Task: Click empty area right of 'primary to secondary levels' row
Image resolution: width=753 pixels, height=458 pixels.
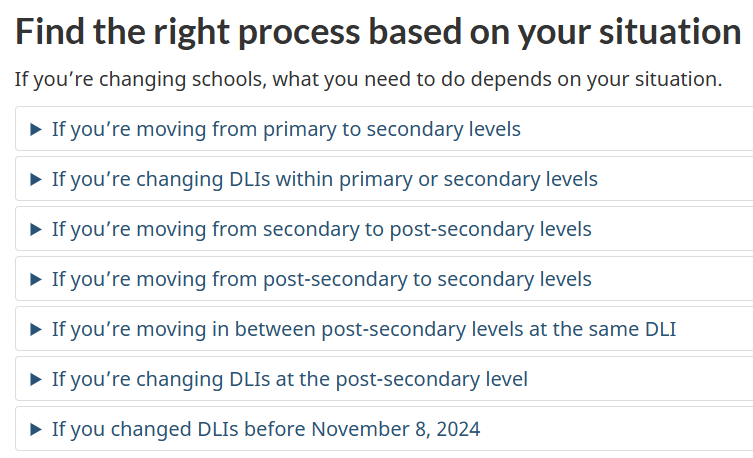Action: pyautogui.click(x=640, y=129)
